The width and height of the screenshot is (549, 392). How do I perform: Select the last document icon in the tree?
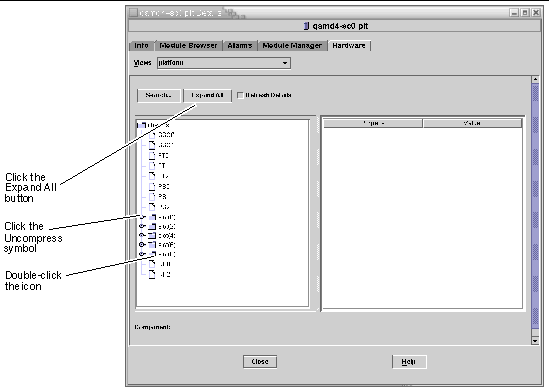(152, 274)
